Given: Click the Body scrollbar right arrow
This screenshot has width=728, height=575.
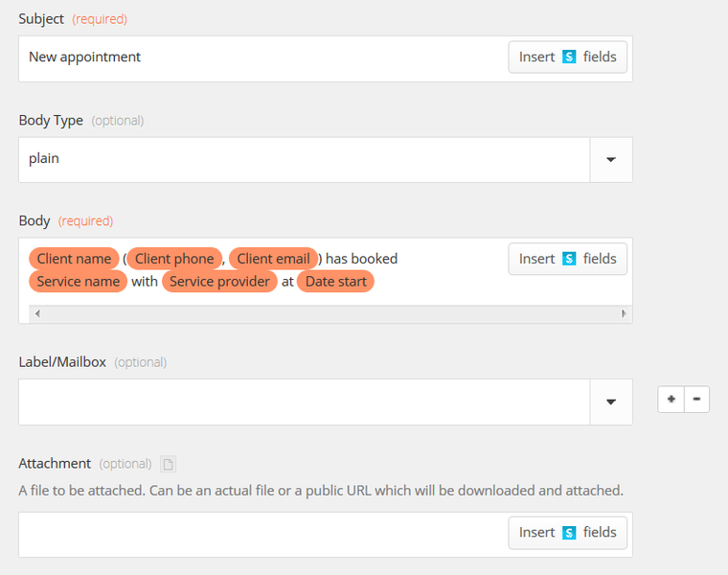Looking at the screenshot, I should click(625, 314).
